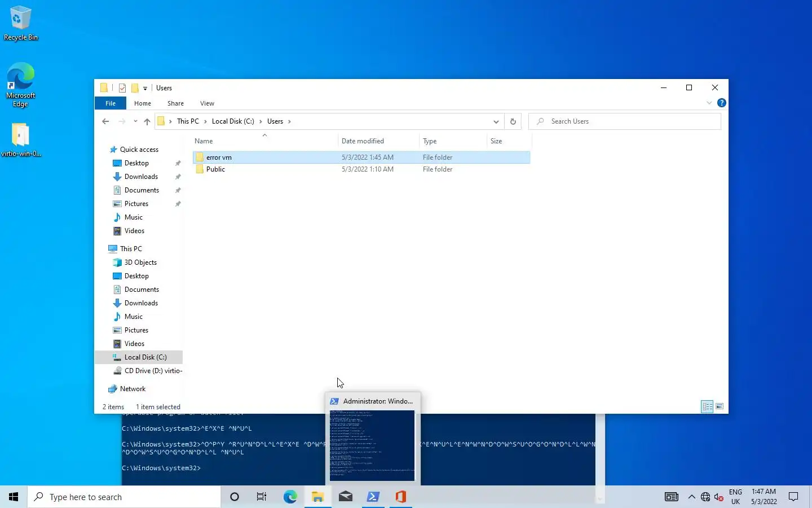Viewport: 812px width, 508px height.
Task: Click the PowerShell window preview thumbnail
Action: coord(372,445)
